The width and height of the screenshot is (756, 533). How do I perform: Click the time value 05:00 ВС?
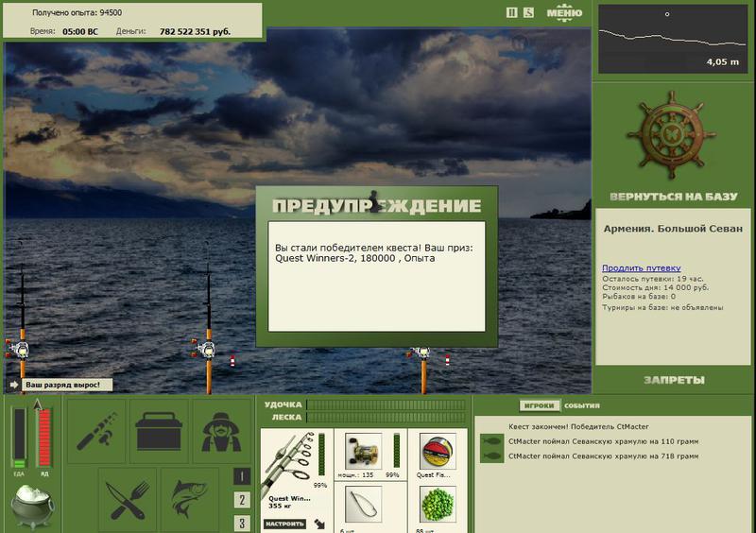tap(80, 32)
